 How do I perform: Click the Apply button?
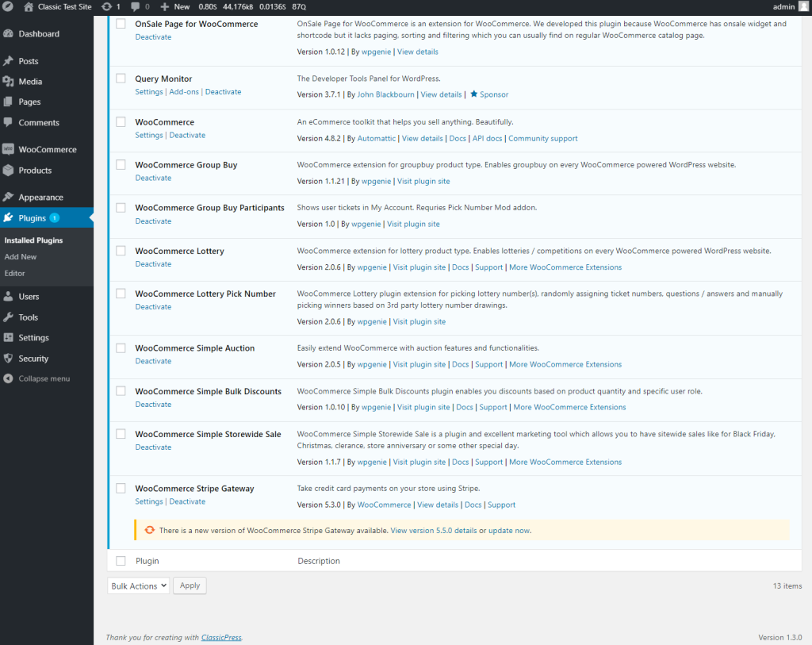click(x=190, y=585)
